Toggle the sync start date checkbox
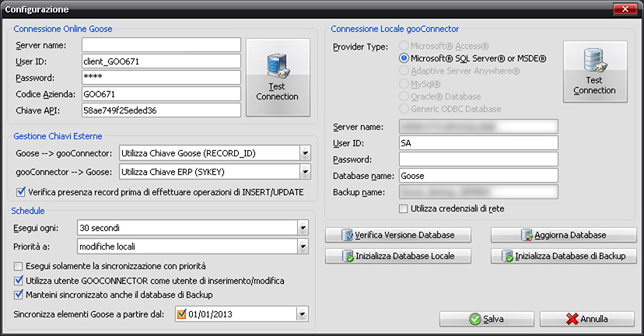 [x=181, y=314]
